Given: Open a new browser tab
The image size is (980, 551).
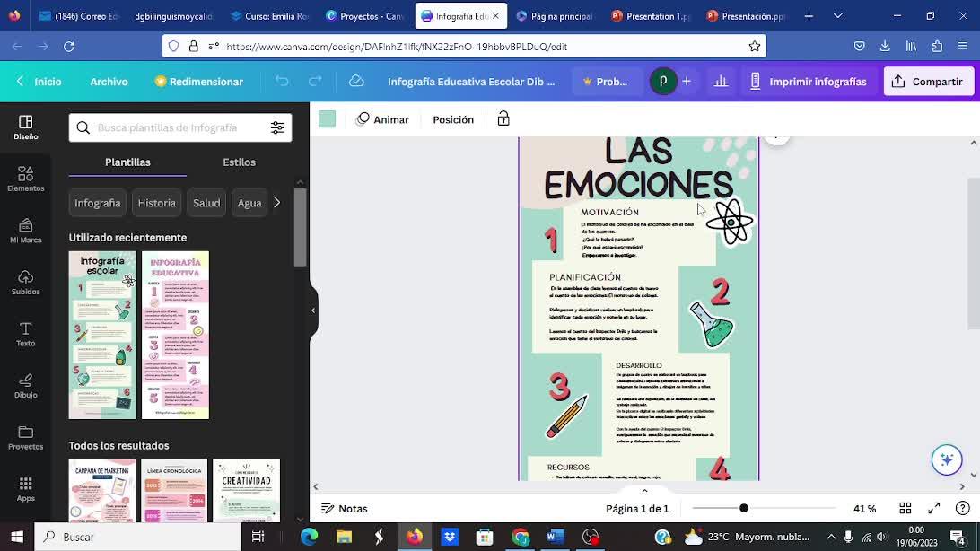Looking at the screenshot, I should point(809,16).
